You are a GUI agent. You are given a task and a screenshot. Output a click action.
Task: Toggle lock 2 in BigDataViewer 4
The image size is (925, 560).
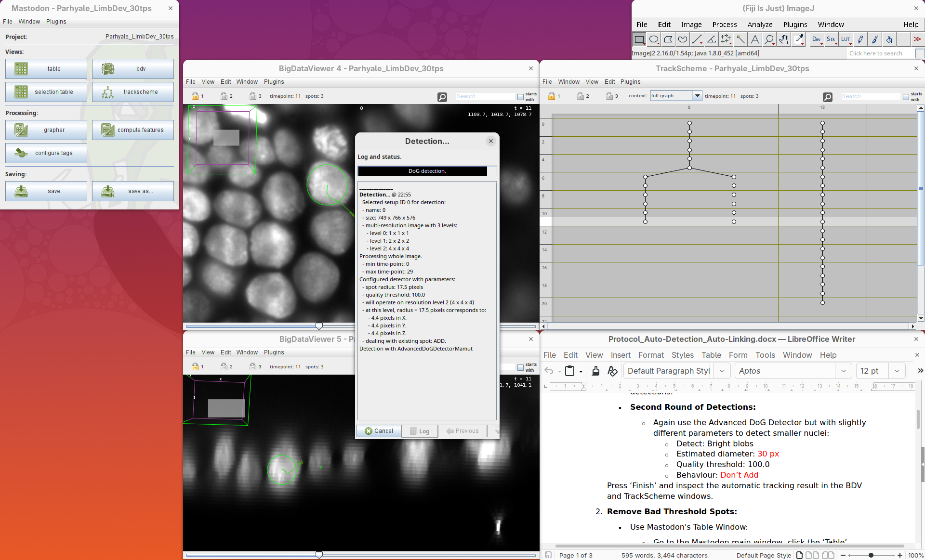224,96
